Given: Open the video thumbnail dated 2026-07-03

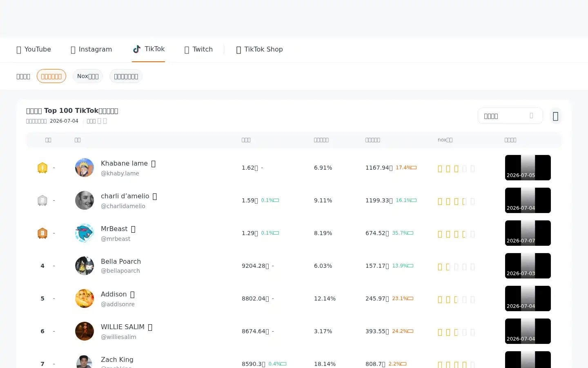Looking at the screenshot, I should [x=528, y=266].
